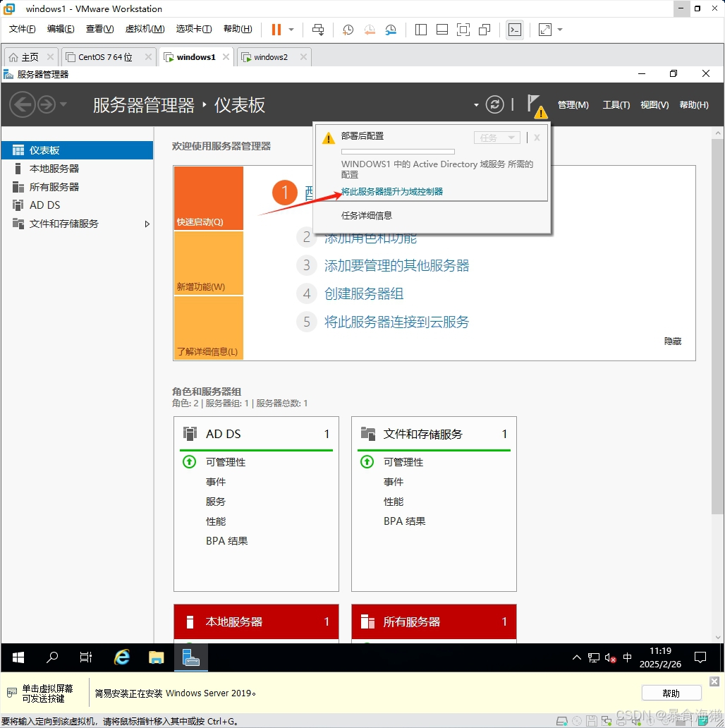Open the 文件(F) menu
The height and width of the screenshot is (728, 725).
(x=22, y=29)
